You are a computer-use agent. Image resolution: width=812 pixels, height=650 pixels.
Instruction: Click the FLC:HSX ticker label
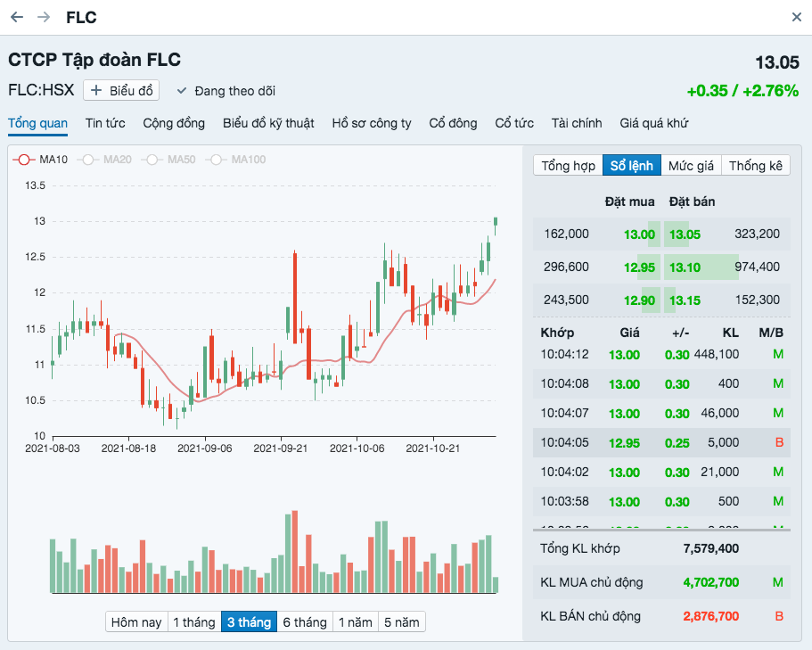(x=41, y=90)
